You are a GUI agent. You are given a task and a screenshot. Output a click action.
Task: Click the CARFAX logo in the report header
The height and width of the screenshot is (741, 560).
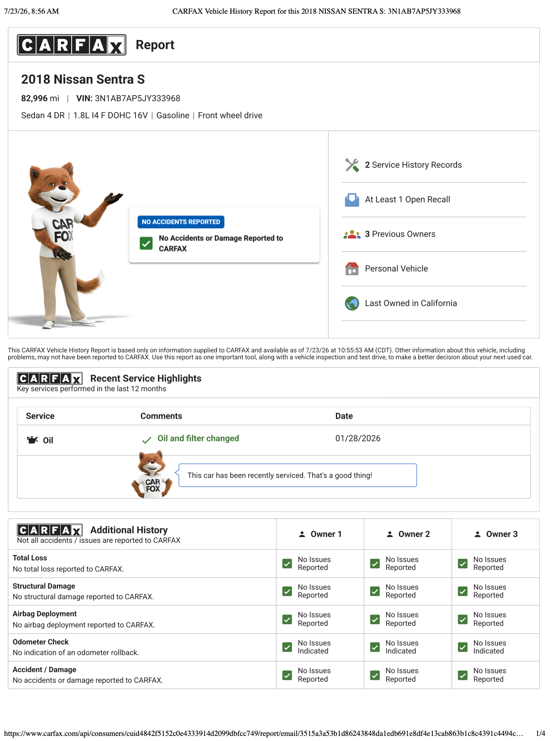coord(72,45)
